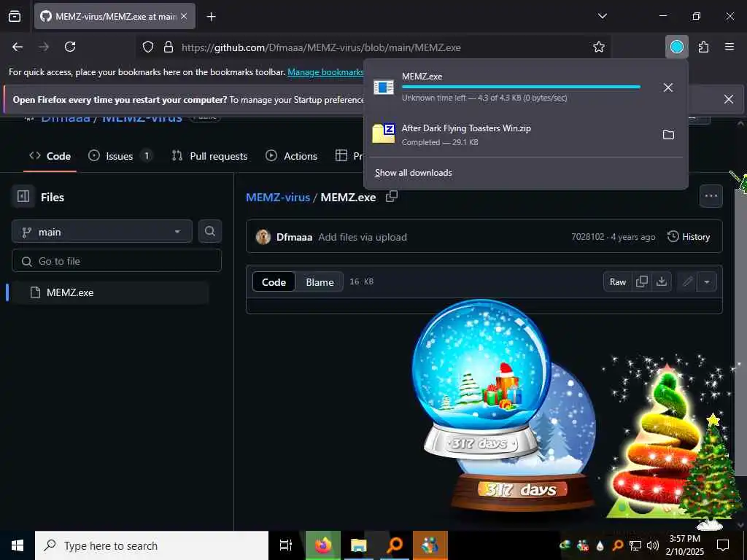Go back to the previous page
The image size is (747, 560).
[18, 47]
